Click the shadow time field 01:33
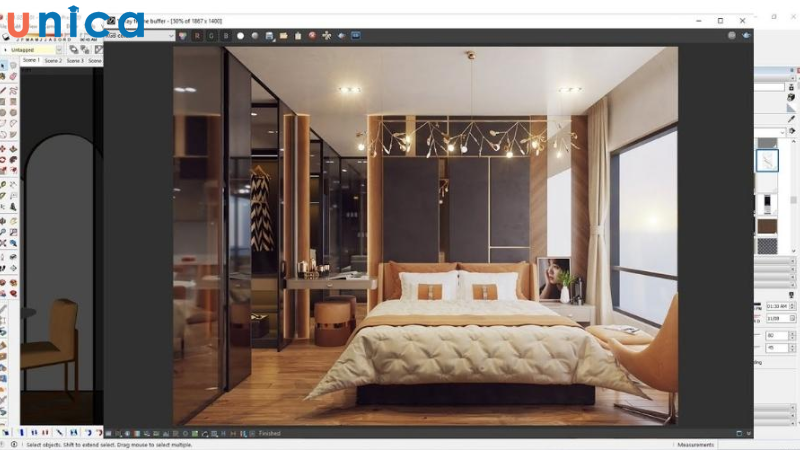The width and height of the screenshot is (800, 450). coord(777,306)
